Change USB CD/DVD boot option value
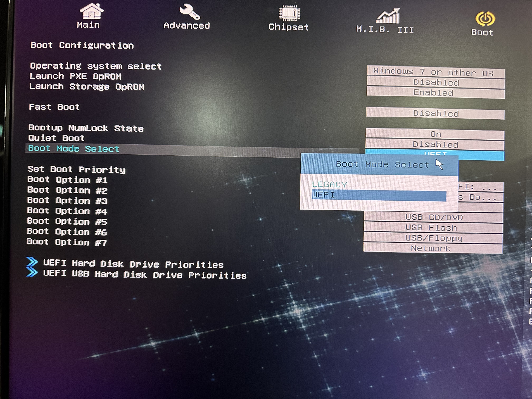This screenshot has width=532, height=399. [433, 217]
